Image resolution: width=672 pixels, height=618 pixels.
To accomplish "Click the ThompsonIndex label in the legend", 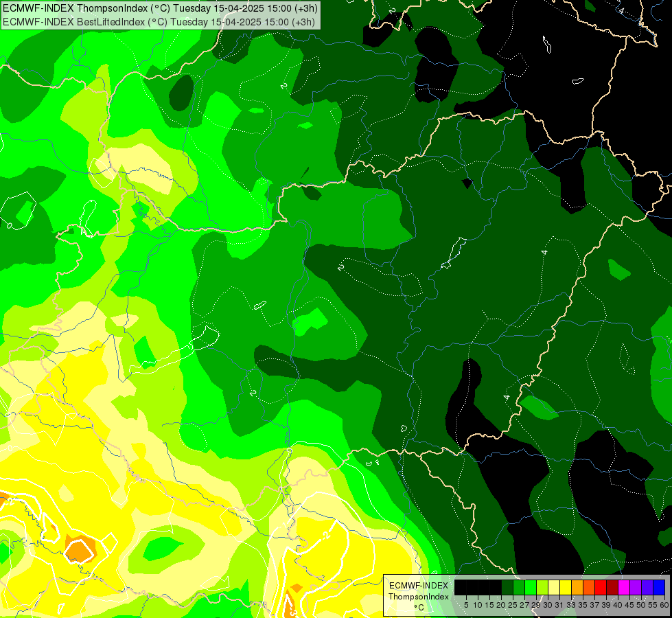I will point(419,597).
